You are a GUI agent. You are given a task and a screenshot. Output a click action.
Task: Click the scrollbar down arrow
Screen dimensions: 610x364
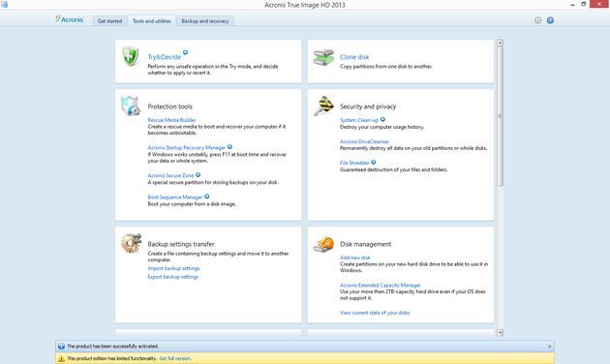[500, 332]
